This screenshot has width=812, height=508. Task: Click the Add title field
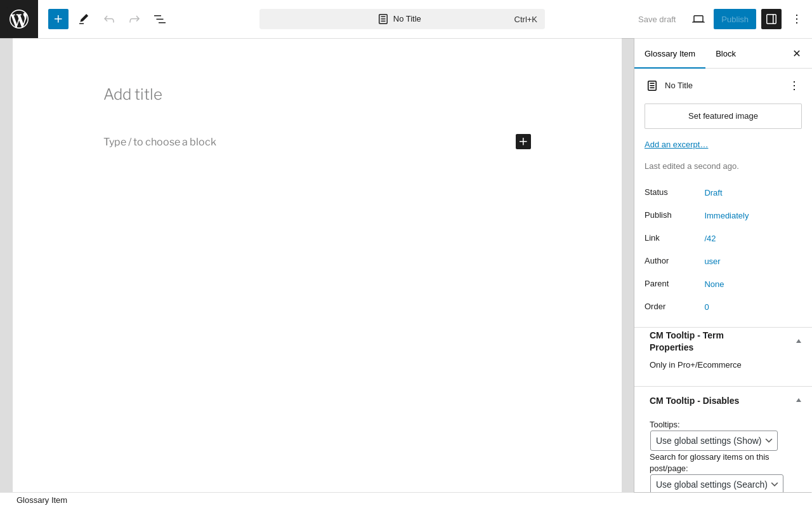pos(317,95)
